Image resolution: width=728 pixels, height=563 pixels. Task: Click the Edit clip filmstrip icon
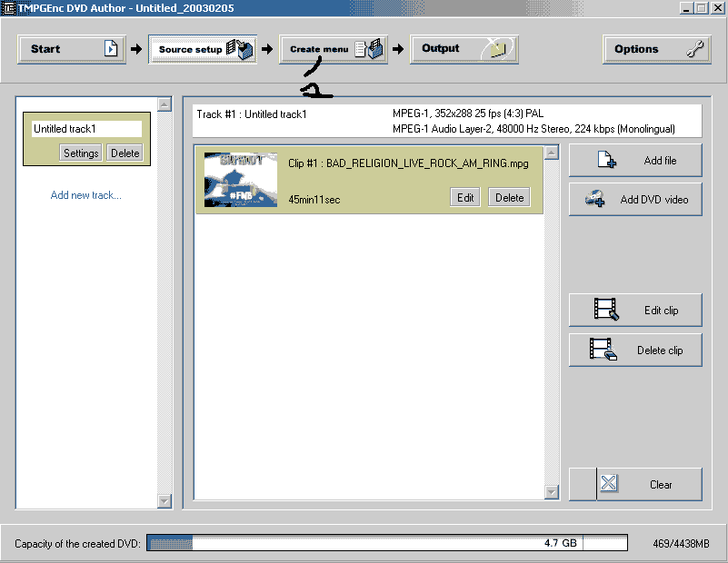tap(606, 310)
